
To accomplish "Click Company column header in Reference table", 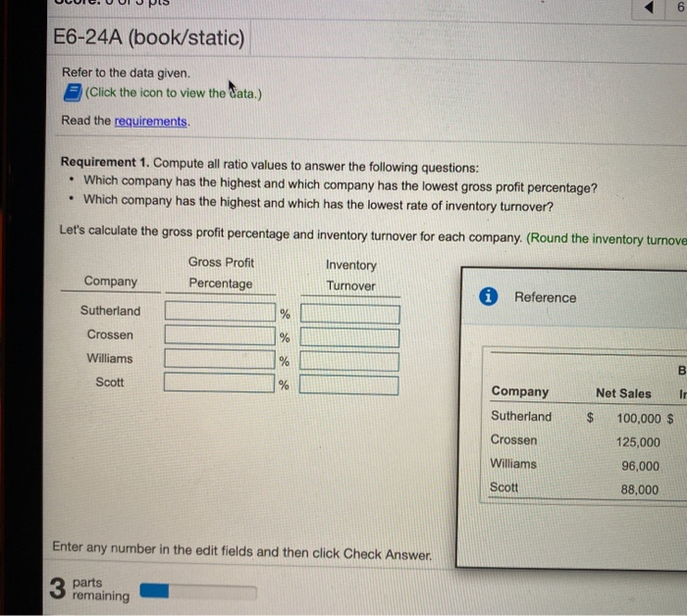I will [x=520, y=391].
